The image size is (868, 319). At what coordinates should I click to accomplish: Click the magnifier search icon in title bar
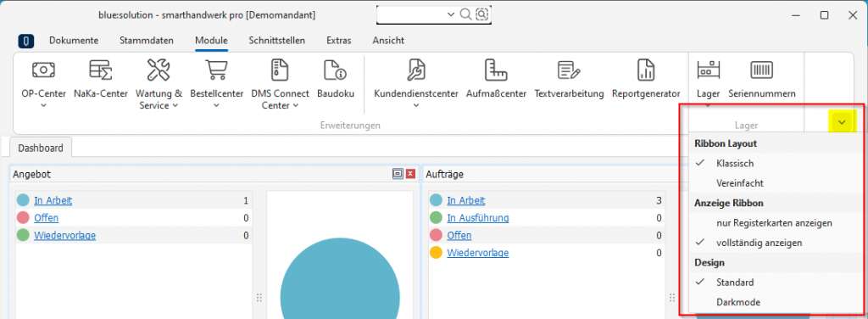click(x=465, y=14)
